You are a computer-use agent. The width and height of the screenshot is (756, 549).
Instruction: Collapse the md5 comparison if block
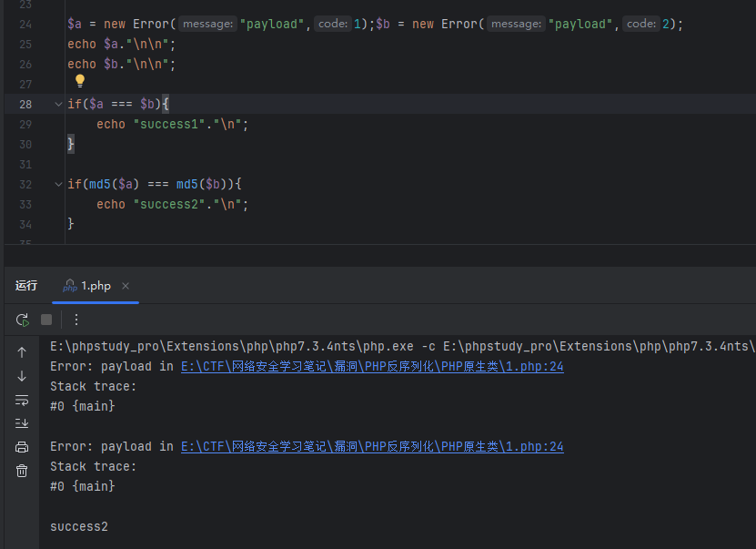(58, 185)
